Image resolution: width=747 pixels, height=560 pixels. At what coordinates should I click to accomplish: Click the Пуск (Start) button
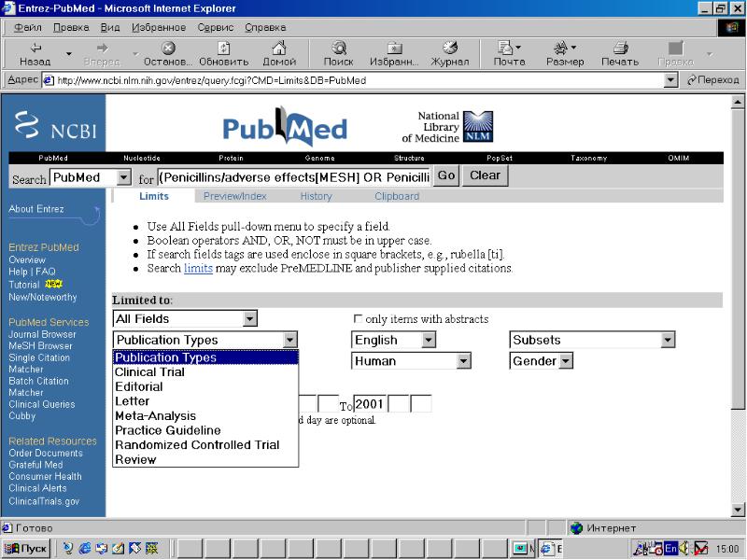[26, 549]
